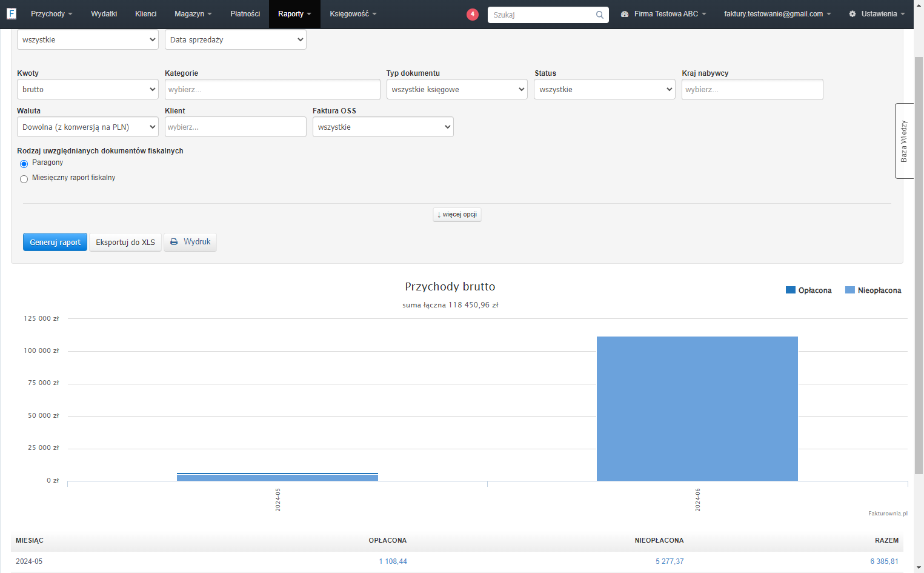The image size is (924, 573).
Task: Select Miesięczny raport fiskalny radio button
Action: (24, 179)
